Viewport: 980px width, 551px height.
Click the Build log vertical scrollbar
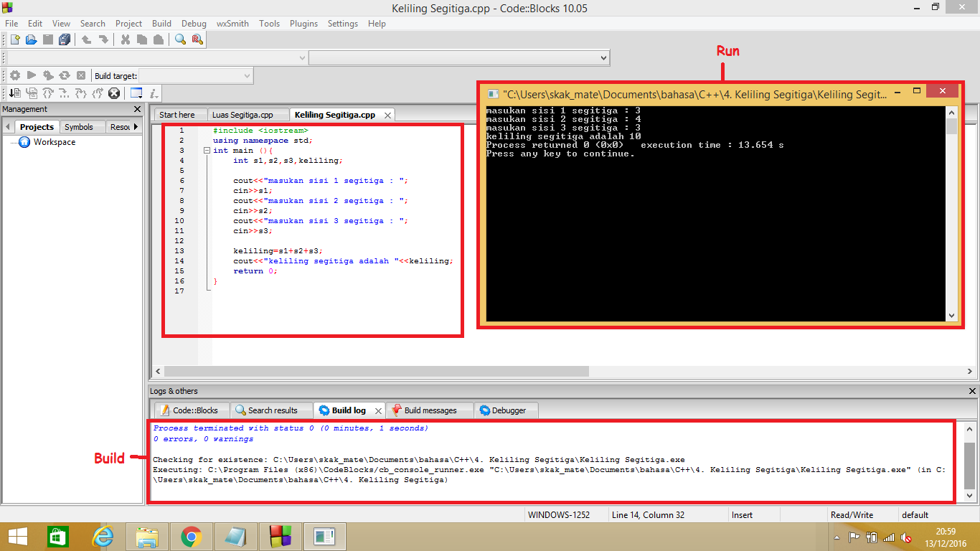pyautogui.click(x=969, y=461)
